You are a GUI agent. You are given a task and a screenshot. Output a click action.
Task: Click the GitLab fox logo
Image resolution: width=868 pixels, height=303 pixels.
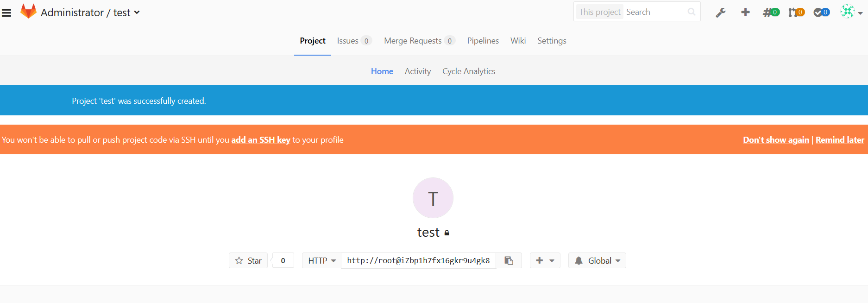(28, 12)
